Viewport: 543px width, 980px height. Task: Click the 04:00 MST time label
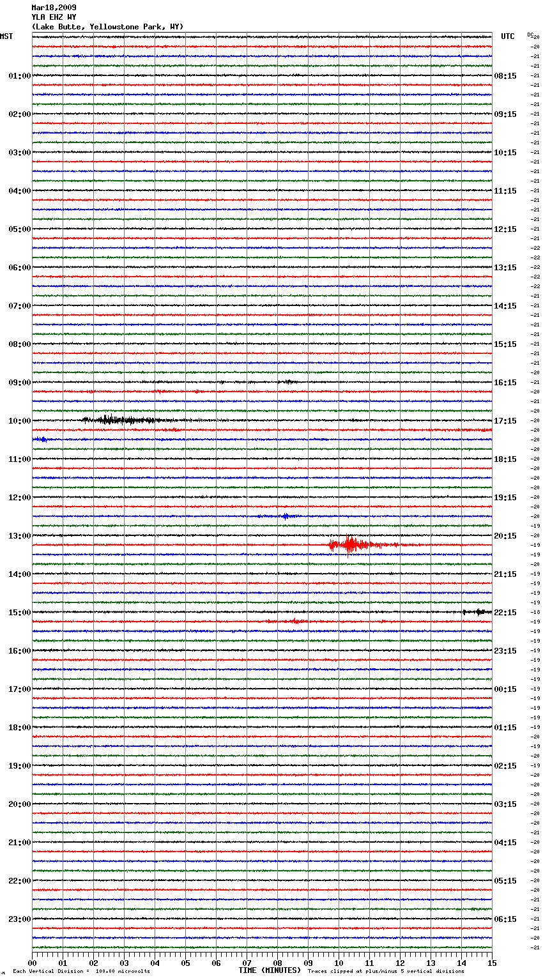tap(20, 191)
